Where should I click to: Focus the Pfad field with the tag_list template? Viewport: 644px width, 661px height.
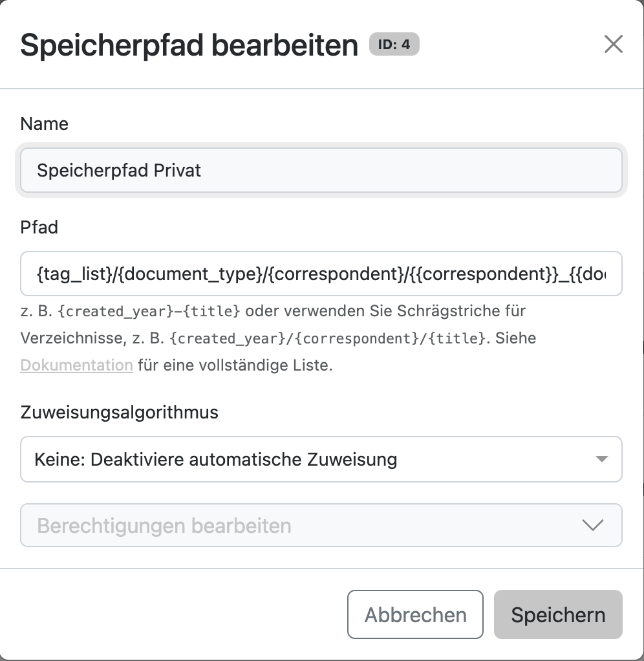321,274
